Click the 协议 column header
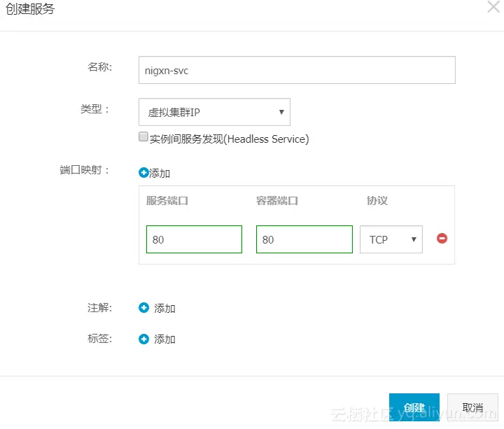The image size is (504, 429). click(x=377, y=201)
